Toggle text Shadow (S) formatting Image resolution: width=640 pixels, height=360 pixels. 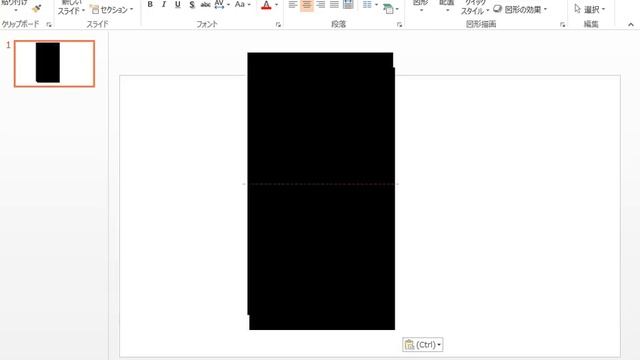point(192,4)
